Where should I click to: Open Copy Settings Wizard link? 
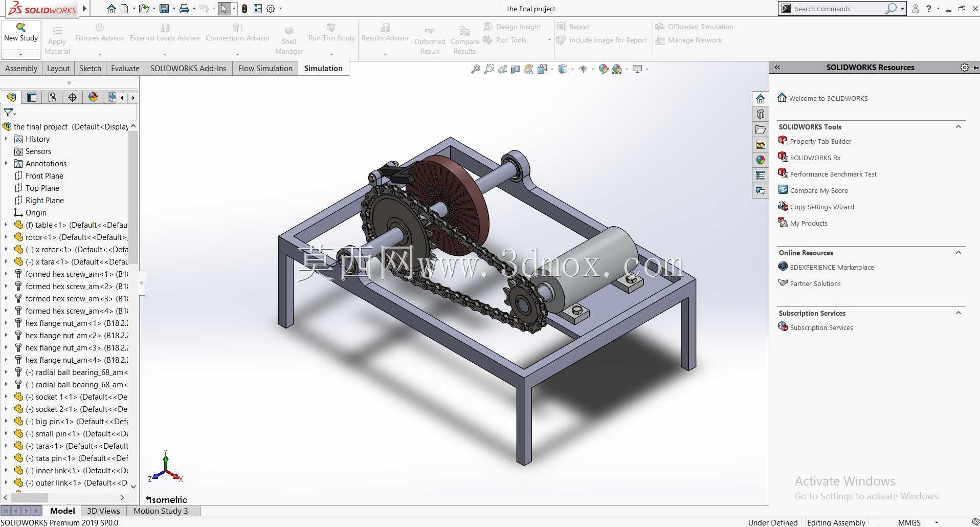point(822,207)
